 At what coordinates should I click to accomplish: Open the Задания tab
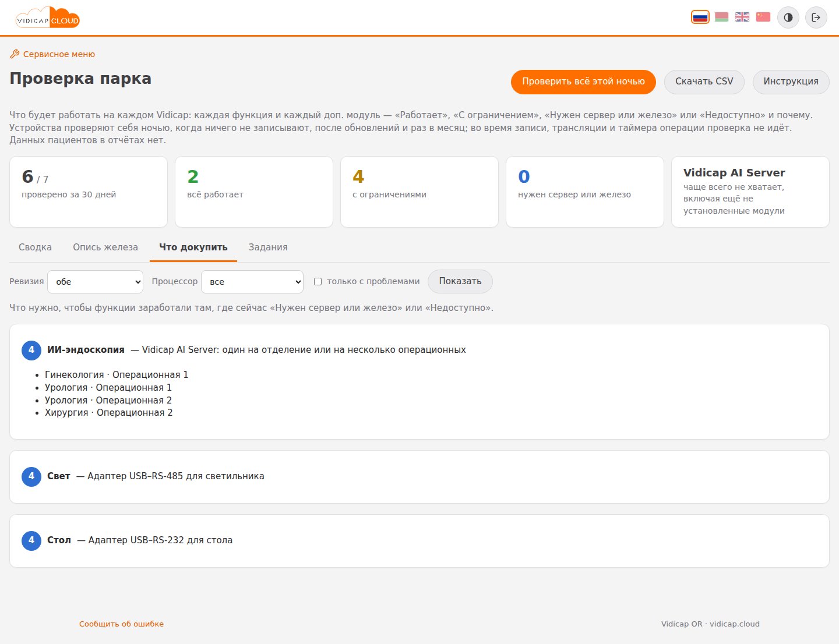pos(268,247)
